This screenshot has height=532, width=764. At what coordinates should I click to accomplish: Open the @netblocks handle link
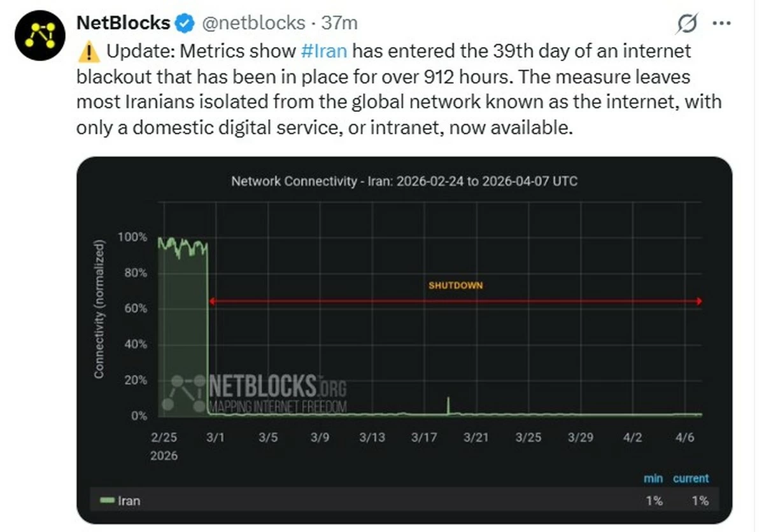coord(253,24)
